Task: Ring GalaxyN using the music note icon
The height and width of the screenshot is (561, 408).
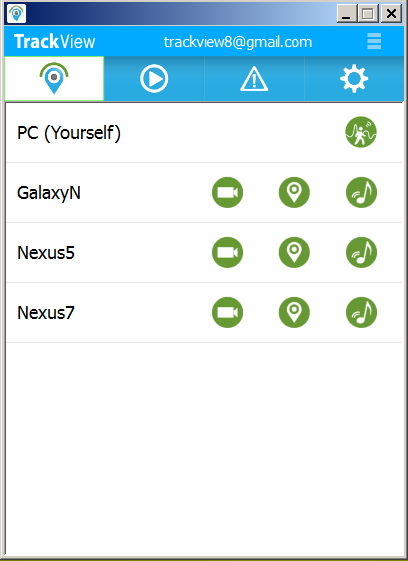Action: [361, 192]
